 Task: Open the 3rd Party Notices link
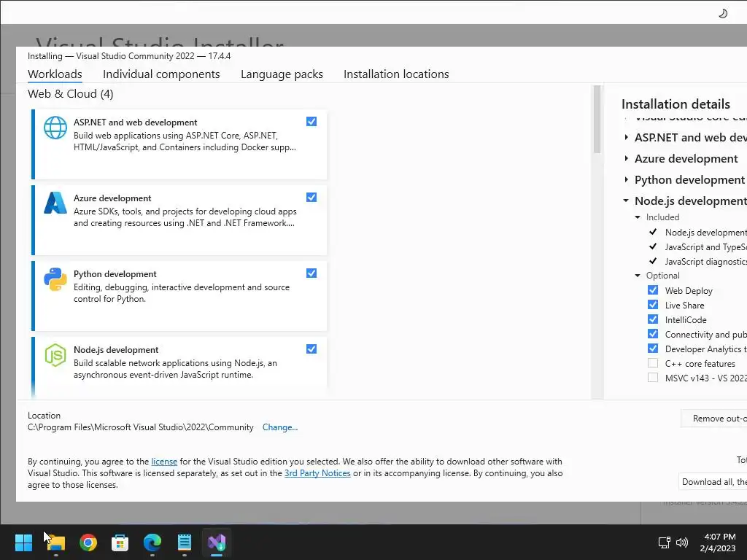point(317,472)
